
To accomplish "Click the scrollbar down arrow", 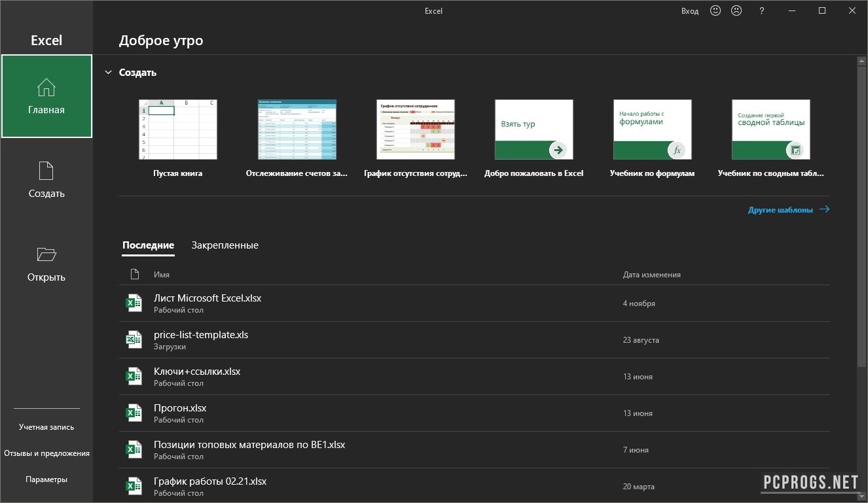I will pos(861,498).
